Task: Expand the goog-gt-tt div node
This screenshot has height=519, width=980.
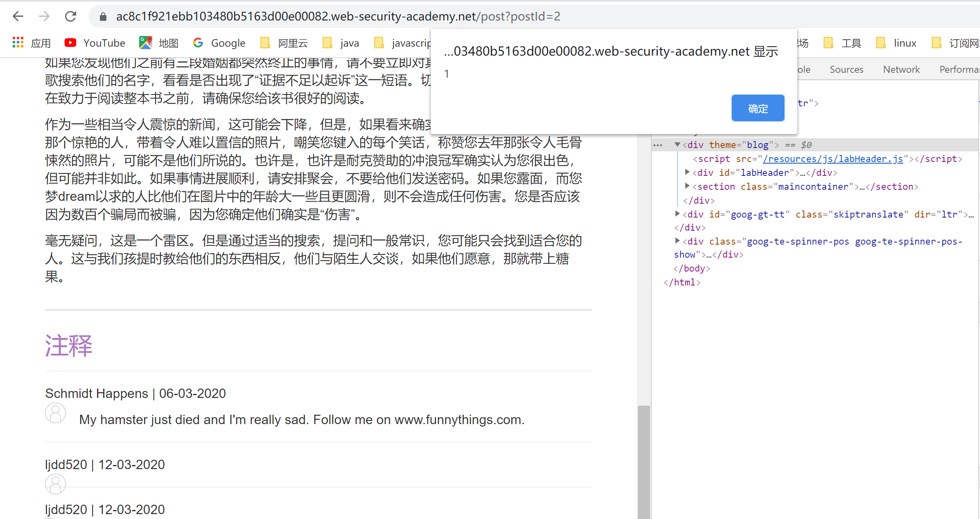Action: pos(677,214)
